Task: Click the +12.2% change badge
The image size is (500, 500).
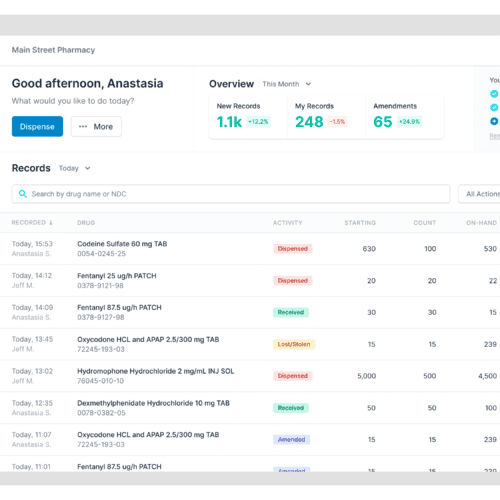Action: 258,122
